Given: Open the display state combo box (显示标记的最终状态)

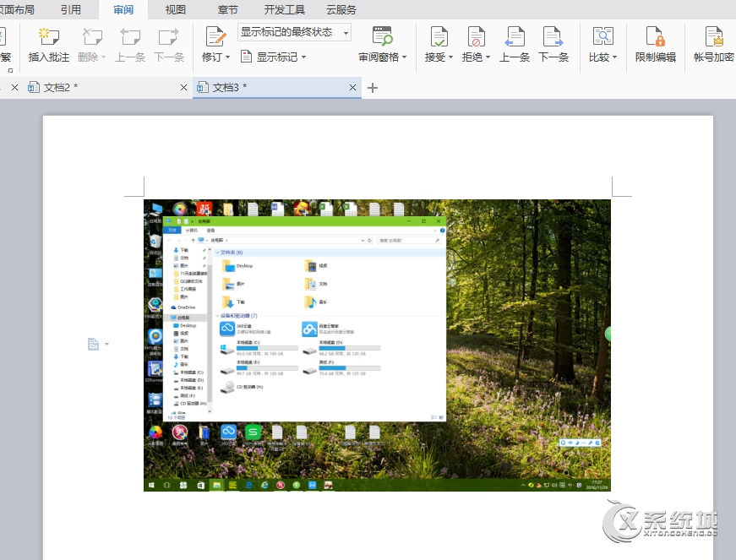Looking at the screenshot, I should [294, 32].
